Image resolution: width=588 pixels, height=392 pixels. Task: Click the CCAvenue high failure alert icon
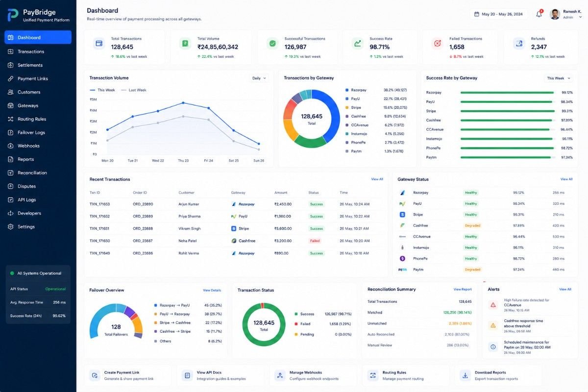coord(493,305)
